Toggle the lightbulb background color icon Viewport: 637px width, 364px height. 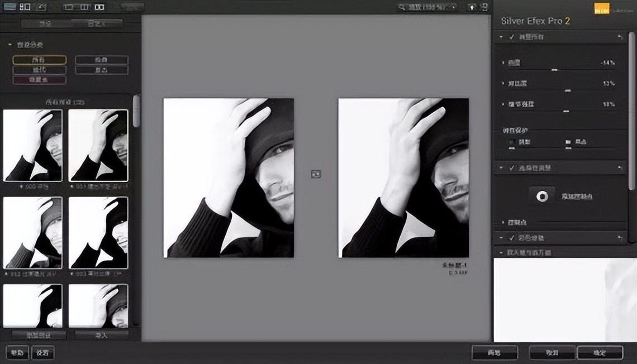click(x=472, y=7)
